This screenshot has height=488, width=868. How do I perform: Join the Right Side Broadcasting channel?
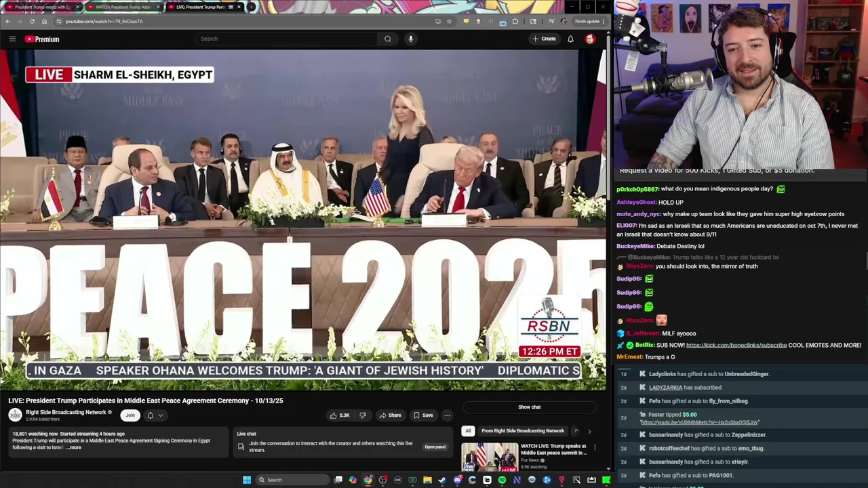[x=130, y=415]
